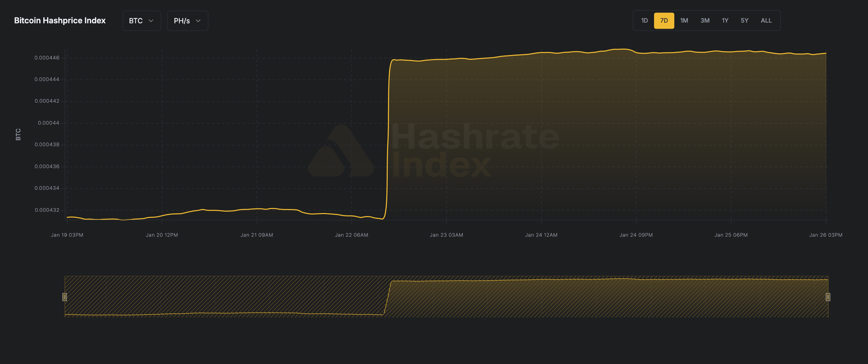Click the Jan 22 06AM axis label

[352, 235]
